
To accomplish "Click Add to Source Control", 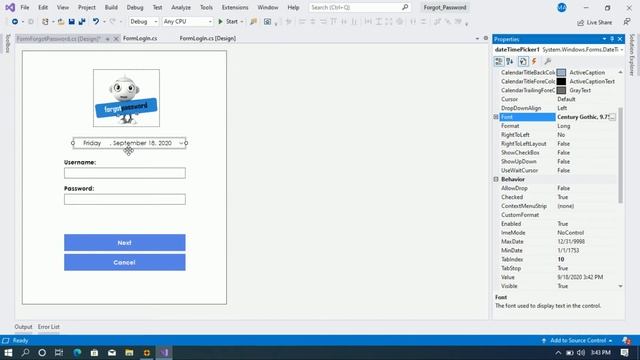I will 578,340.
